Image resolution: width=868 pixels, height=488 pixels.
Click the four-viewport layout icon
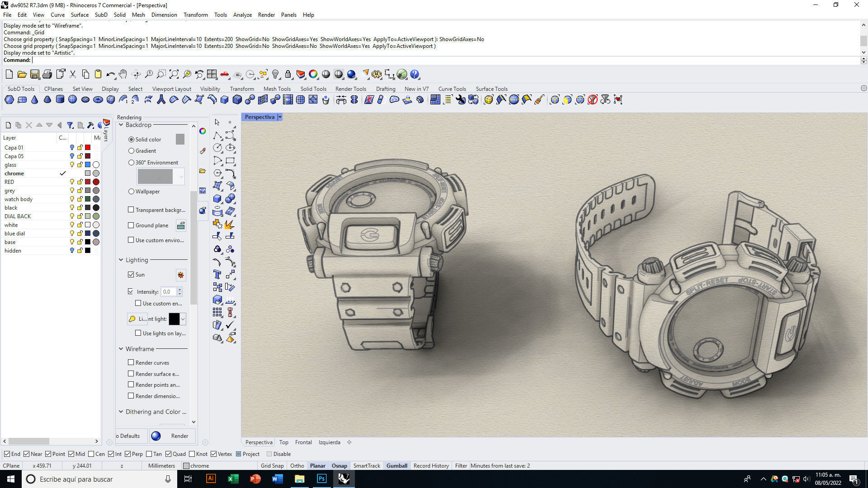coord(212,75)
